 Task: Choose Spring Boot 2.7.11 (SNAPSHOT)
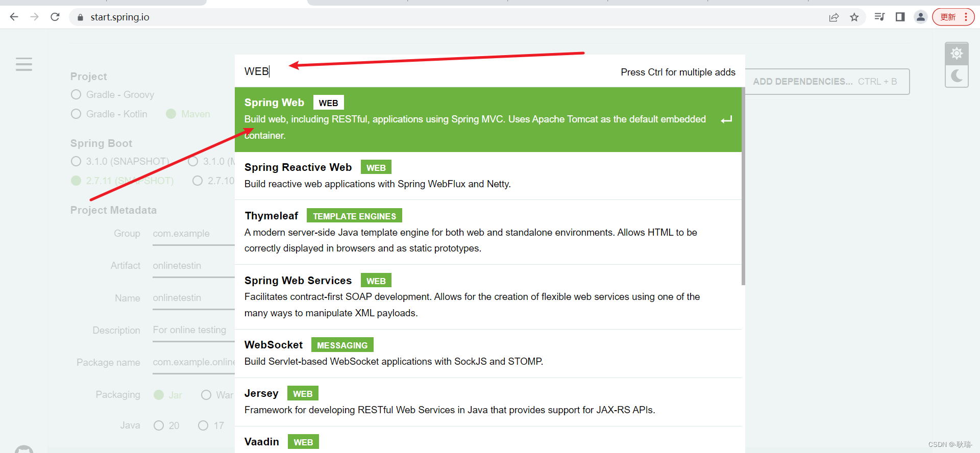[122, 181]
